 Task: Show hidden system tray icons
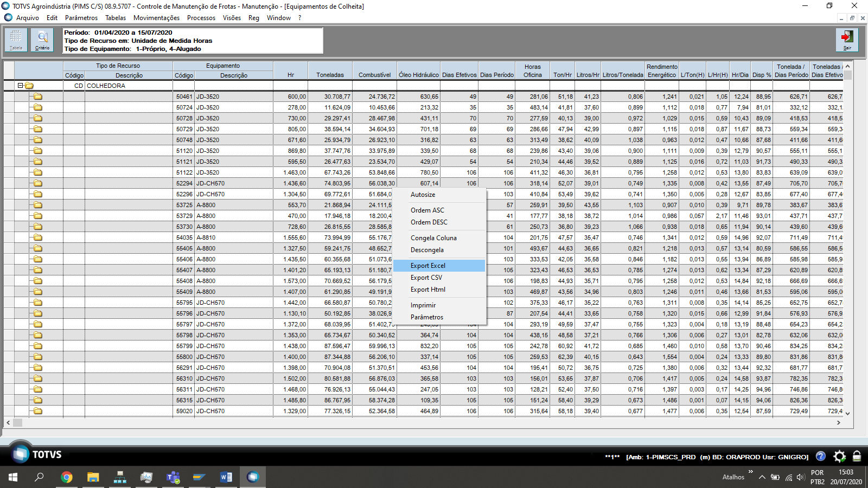pos(762,477)
